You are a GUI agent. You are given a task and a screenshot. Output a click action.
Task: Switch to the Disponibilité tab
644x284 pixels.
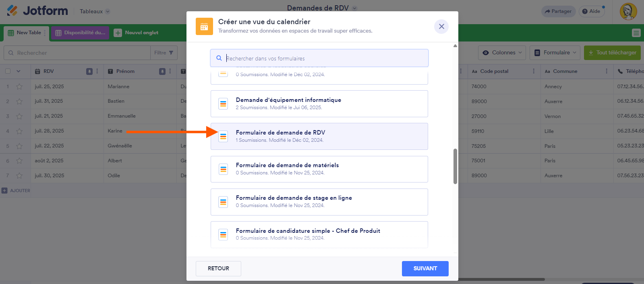(x=80, y=33)
